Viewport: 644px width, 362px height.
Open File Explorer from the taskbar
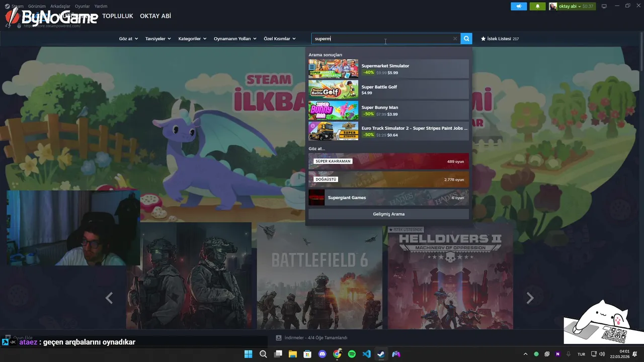pyautogui.click(x=293, y=354)
